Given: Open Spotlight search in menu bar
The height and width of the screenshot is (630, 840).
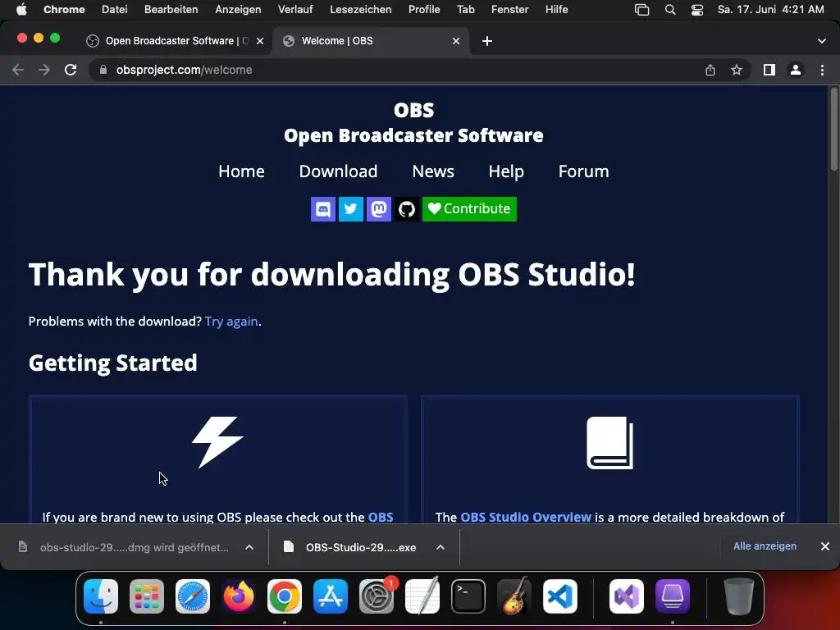Looking at the screenshot, I should pos(669,9).
